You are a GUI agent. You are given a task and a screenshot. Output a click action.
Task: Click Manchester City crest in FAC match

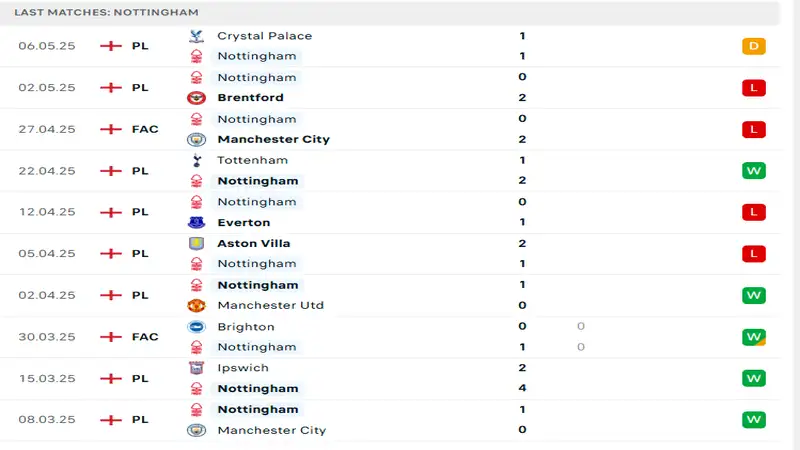196,139
